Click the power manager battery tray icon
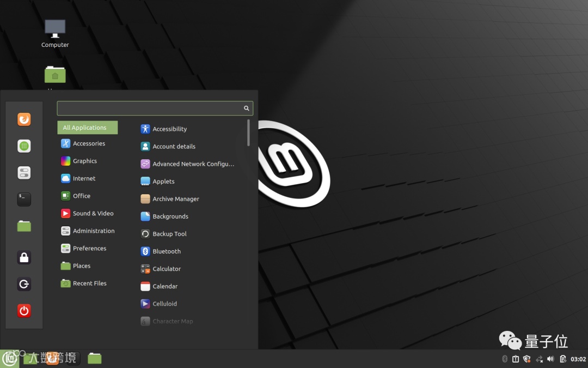Image resolution: width=588 pixels, height=368 pixels. (563, 359)
